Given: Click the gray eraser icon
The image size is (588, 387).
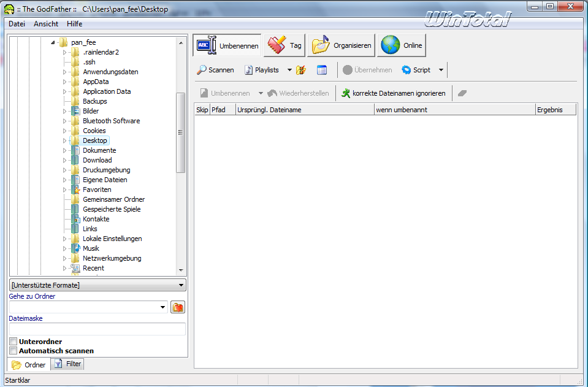Looking at the screenshot, I should coord(462,93).
